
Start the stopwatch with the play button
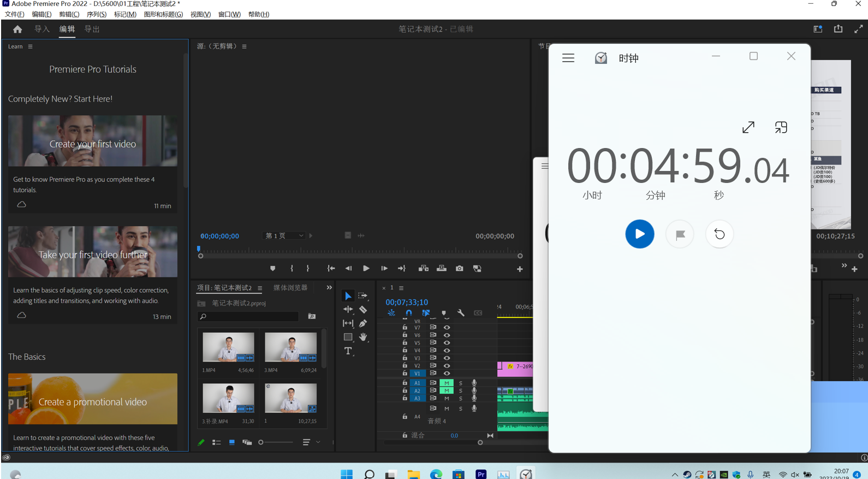pos(639,234)
